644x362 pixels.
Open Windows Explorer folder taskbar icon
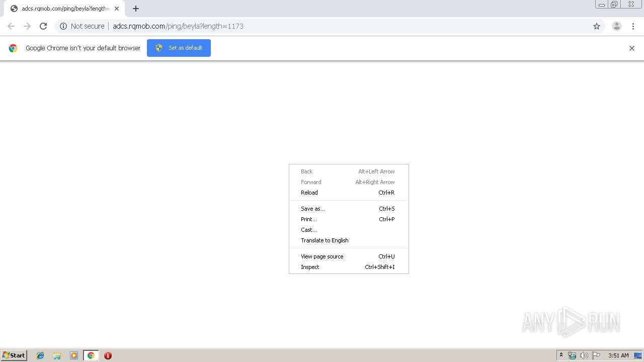coord(57,355)
